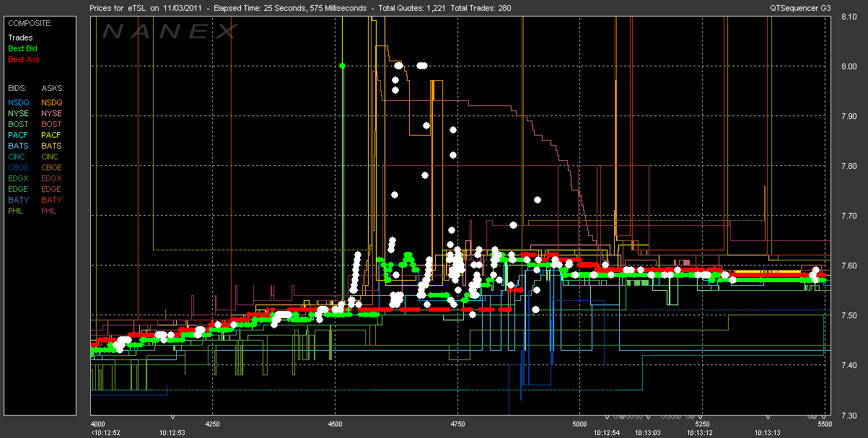868x438 pixels.
Task: Click the 4750 sequence axis label
Action: point(457,424)
